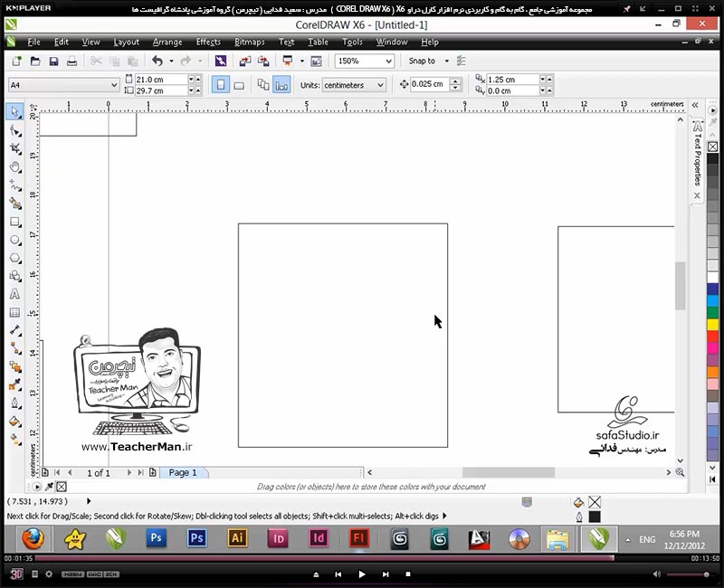This screenshot has width=724, height=588.
Task: Click the Application launcher icon
Action: click(x=288, y=61)
